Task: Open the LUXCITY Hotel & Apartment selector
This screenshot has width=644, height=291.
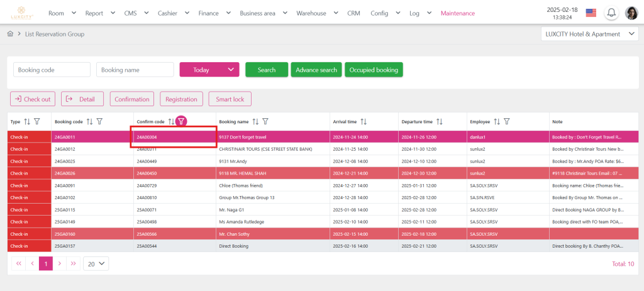Action: [589, 34]
